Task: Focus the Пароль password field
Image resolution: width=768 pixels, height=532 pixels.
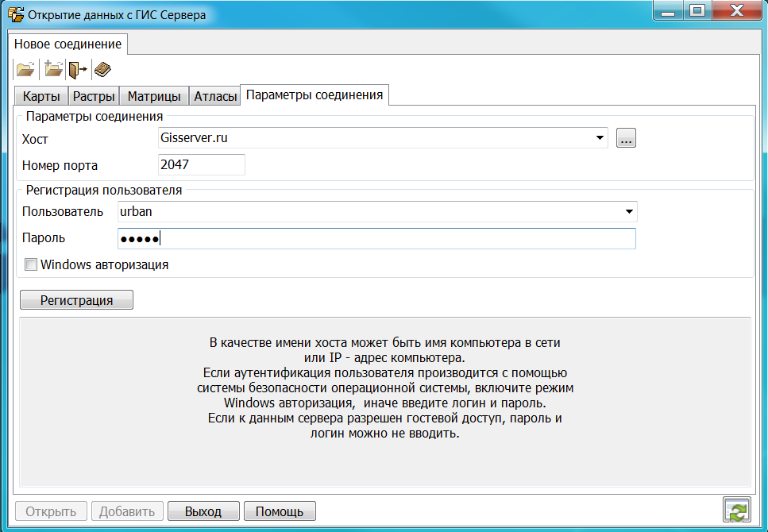Action: click(376, 239)
